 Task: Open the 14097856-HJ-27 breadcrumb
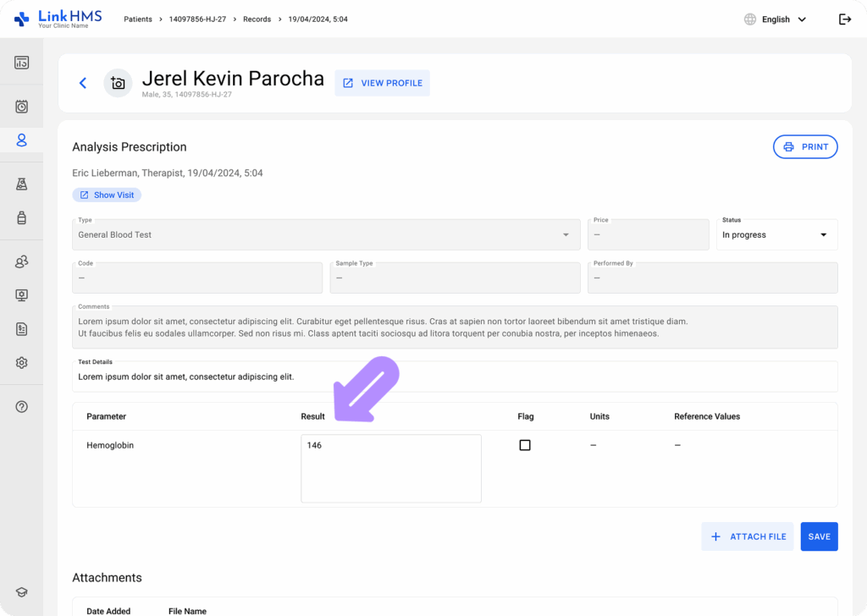coord(197,19)
